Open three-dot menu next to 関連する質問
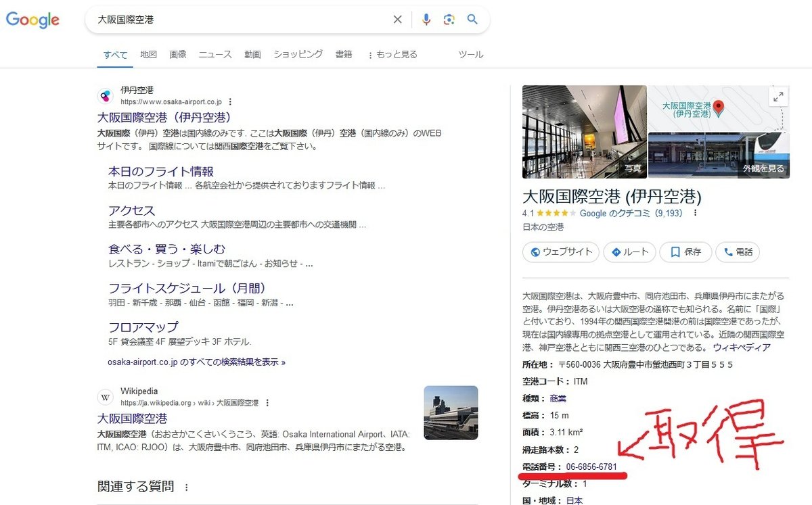Screen dimensions: 812x505 tap(187, 487)
